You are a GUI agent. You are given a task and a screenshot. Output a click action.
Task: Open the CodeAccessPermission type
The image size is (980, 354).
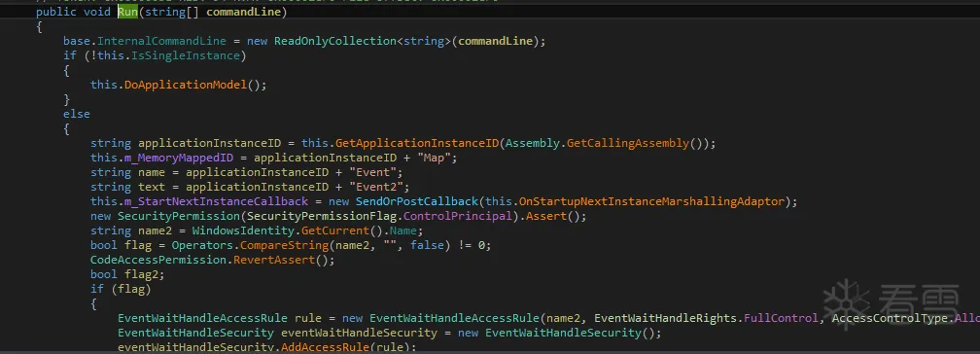tap(158, 260)
